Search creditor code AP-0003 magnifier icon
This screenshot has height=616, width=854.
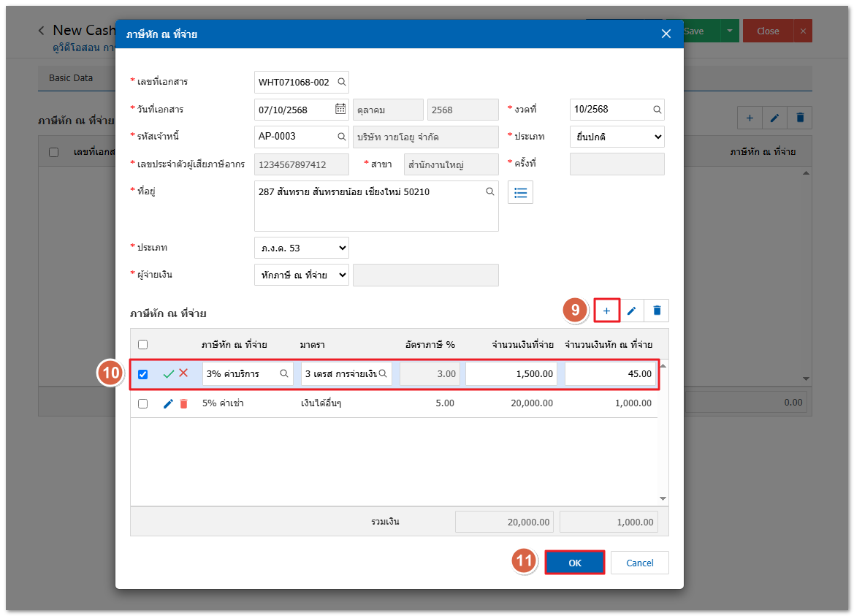tap(341, 137)
